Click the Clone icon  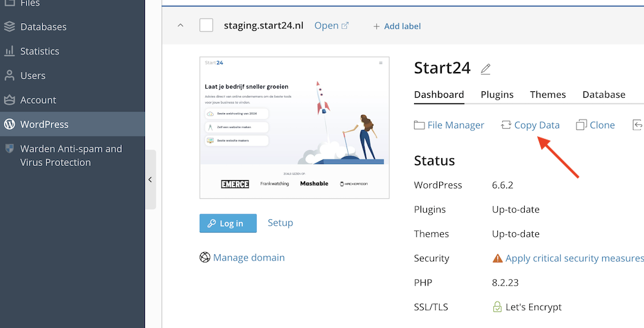point(582,125)
